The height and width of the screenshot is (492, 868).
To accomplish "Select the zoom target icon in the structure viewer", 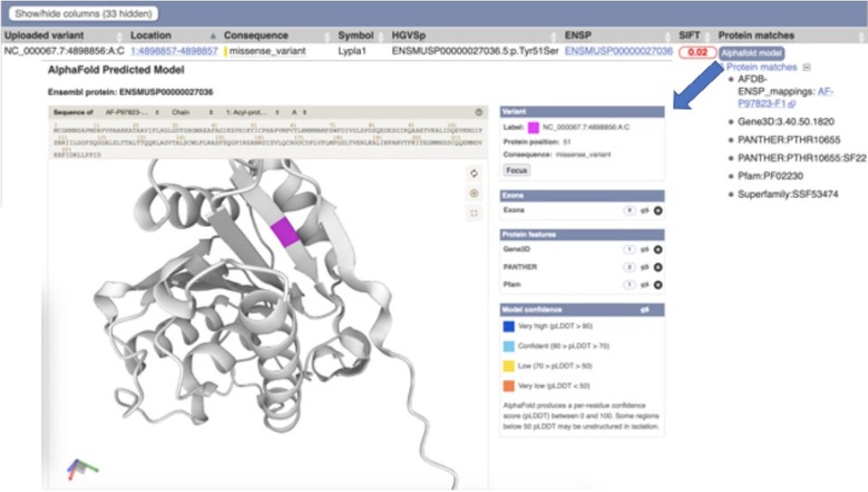I will click(x=474, y=192).
